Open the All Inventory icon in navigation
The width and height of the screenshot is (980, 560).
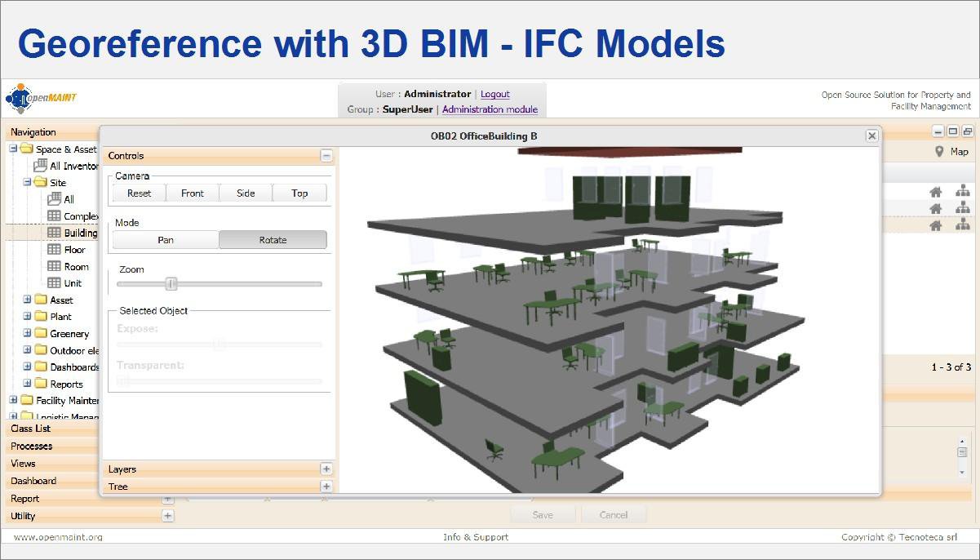pos(40,166)
